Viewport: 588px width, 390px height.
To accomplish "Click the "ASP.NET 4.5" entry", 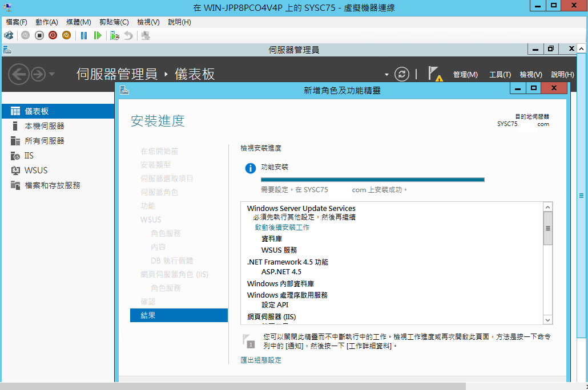I will [281, 271].
